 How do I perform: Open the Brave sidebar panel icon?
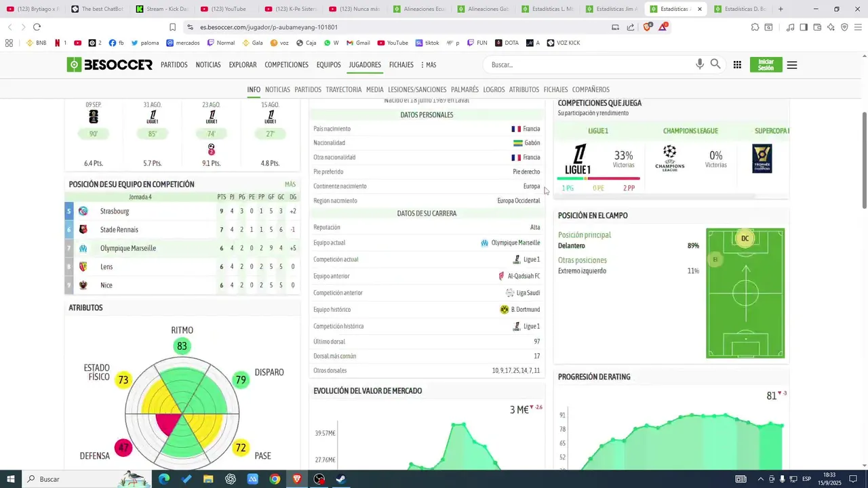point(804,27)
